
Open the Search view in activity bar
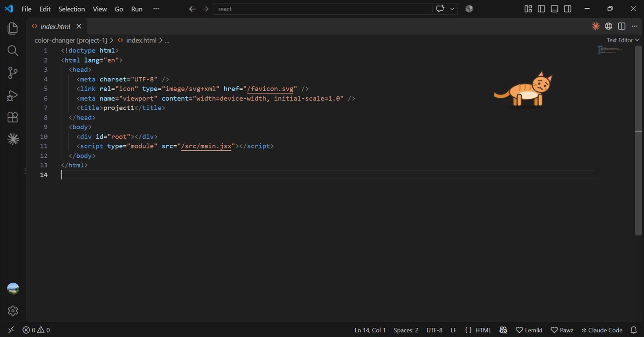[13, 51]
